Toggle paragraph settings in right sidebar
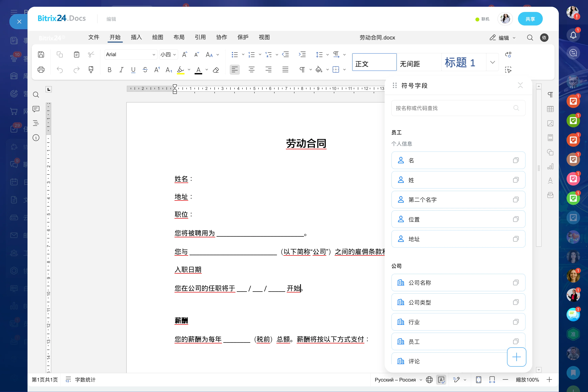The width and height of the screenshot is (588, 392). [x=550, y=94]
